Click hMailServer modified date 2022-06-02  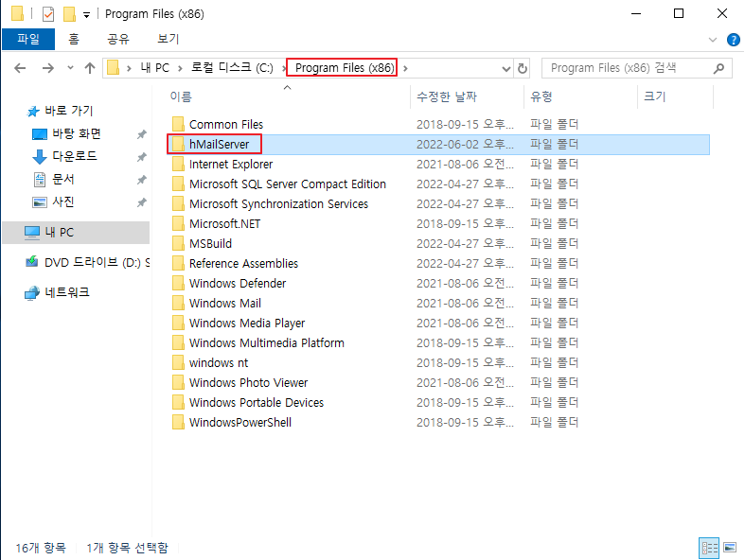(465, 145)
